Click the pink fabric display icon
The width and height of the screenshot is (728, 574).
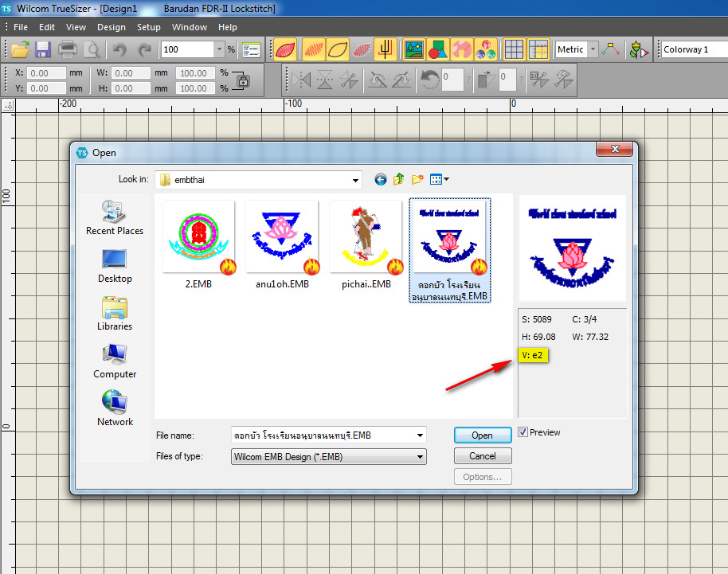(x=461, y=49)
